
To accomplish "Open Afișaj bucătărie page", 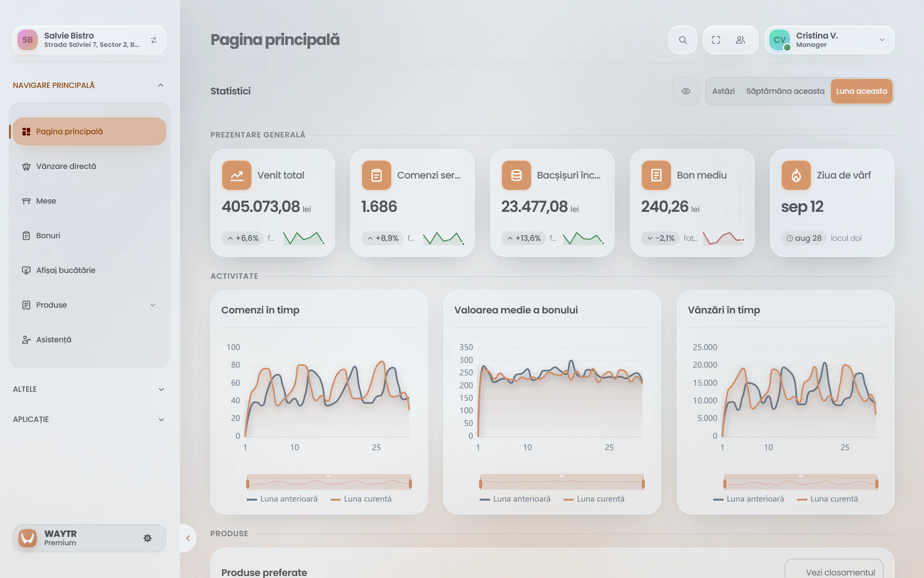I will [89, 270].
